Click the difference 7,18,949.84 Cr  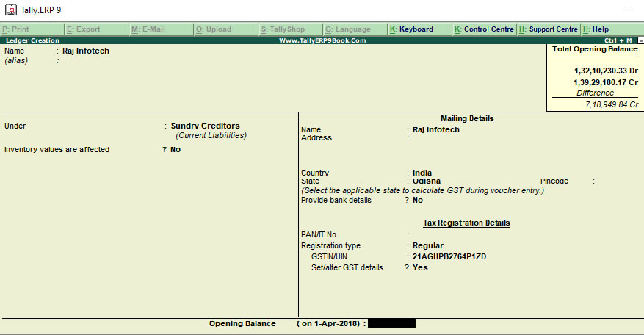[612, 104]
